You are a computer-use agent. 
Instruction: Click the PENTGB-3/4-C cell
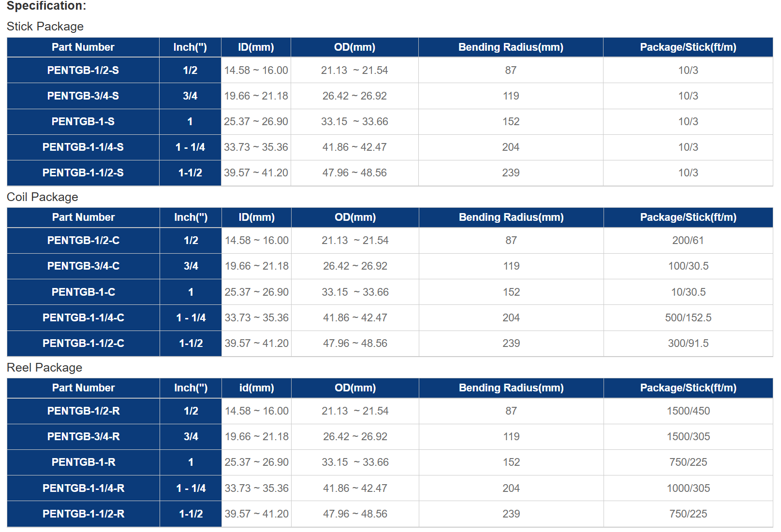(83, 266)
